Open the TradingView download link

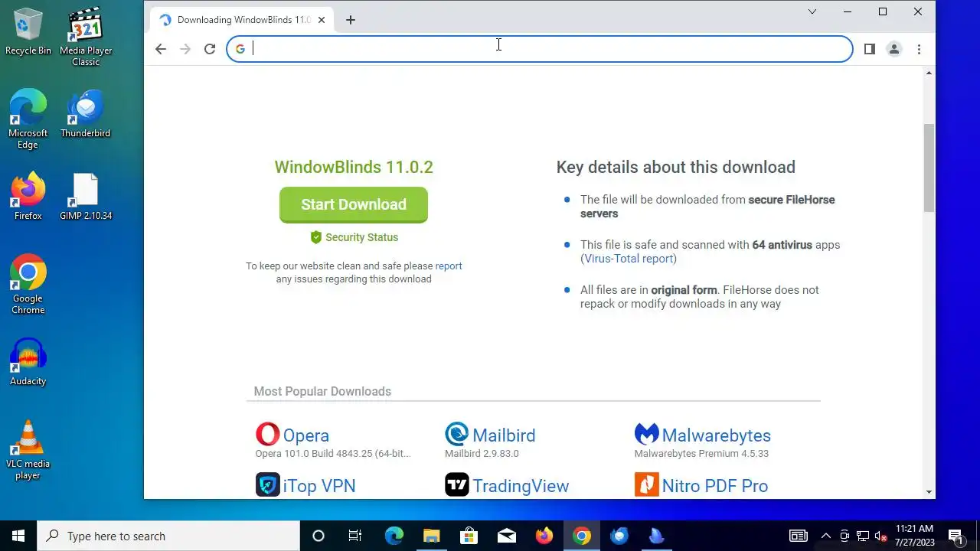pos(521,486)
